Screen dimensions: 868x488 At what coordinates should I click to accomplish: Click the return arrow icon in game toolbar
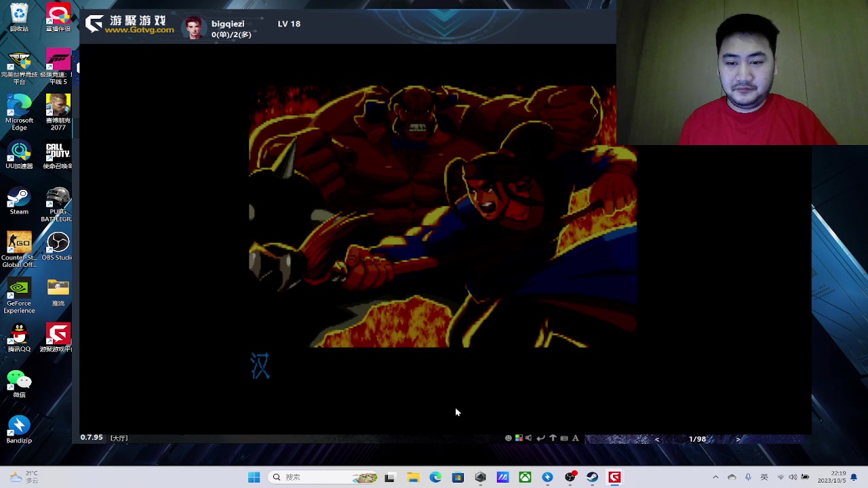(x=540, y=438)
